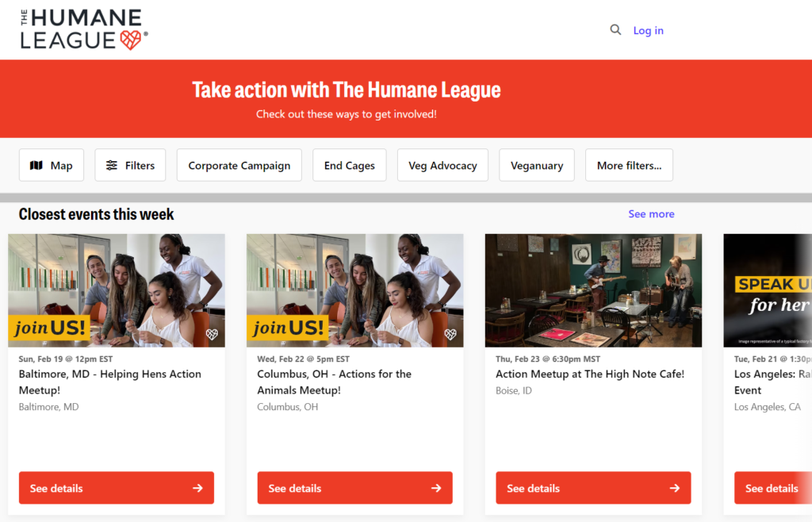Click the 'Wed, Feb 22 @ 5pm EST' date
The image size is (812, 522).
pos(304,359)
